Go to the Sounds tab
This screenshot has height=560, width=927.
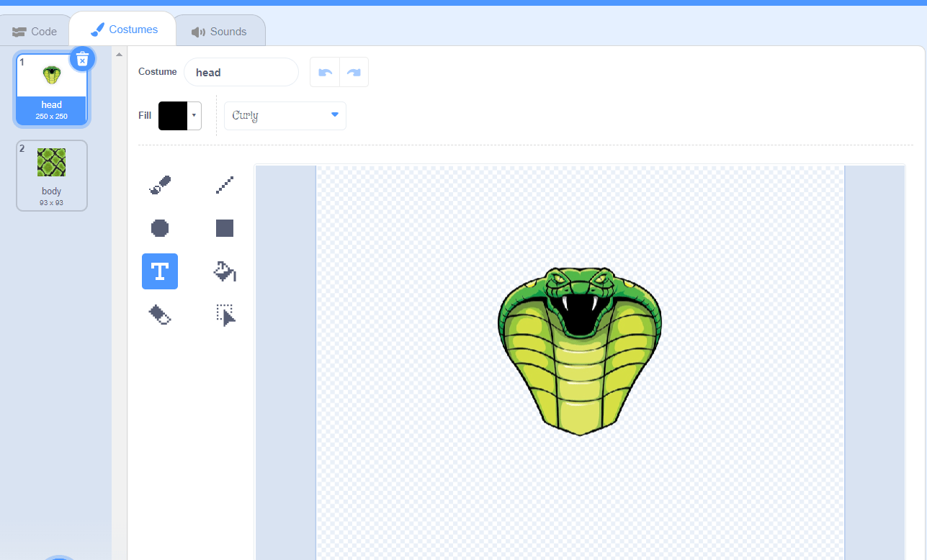tap(219, 32)
